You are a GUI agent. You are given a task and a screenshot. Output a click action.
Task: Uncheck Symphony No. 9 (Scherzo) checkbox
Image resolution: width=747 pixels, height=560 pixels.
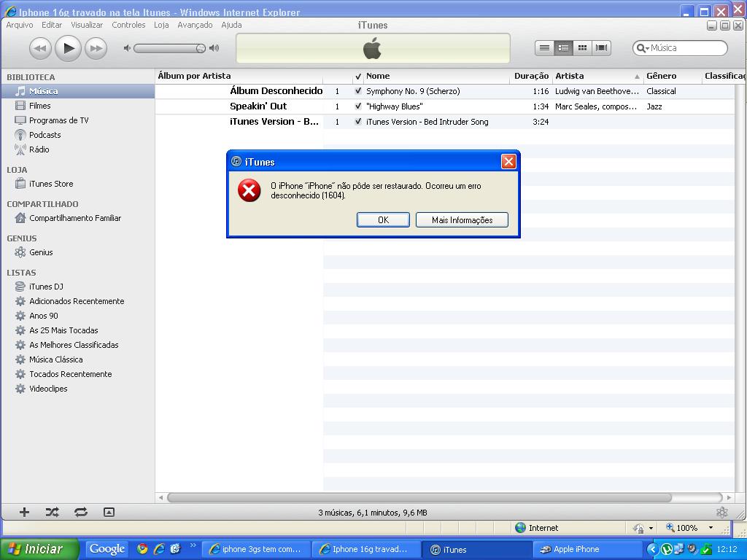coord(358,91)
